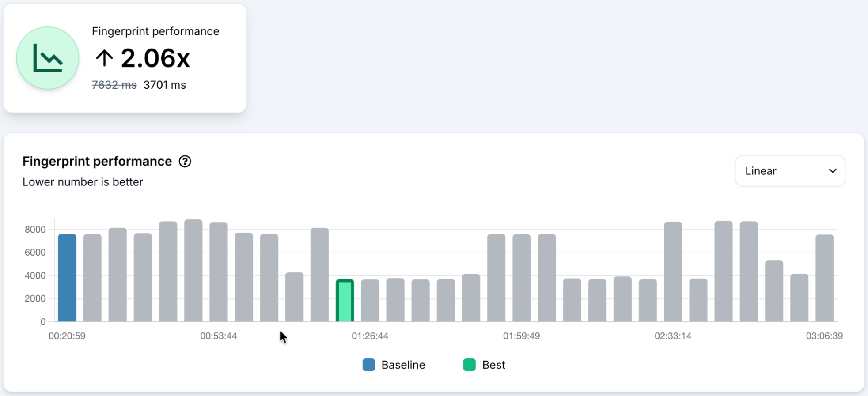This screenshot has height=396, width=868.
Task: Click the green Best legend square
Action: coord(469,365)
